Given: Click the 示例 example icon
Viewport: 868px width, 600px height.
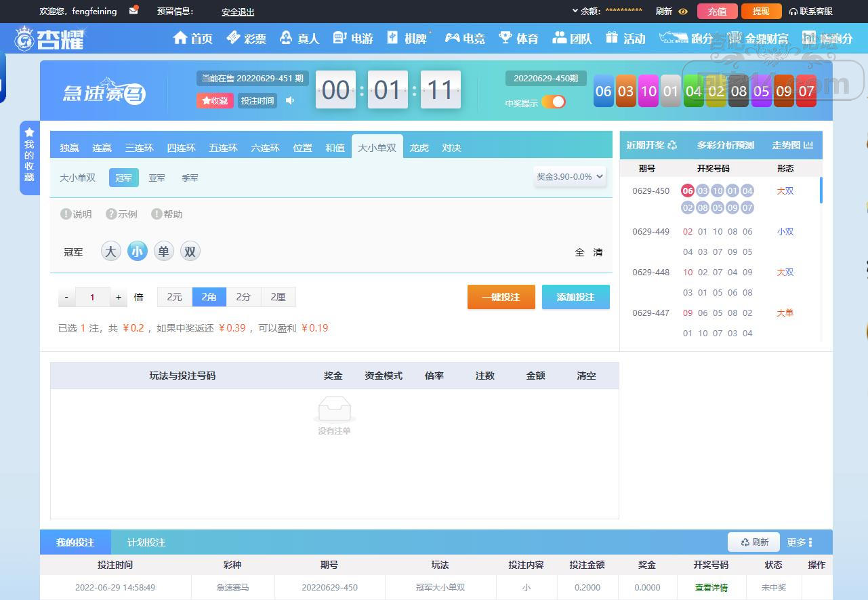Looking at the screenshot, I should 111,214.
